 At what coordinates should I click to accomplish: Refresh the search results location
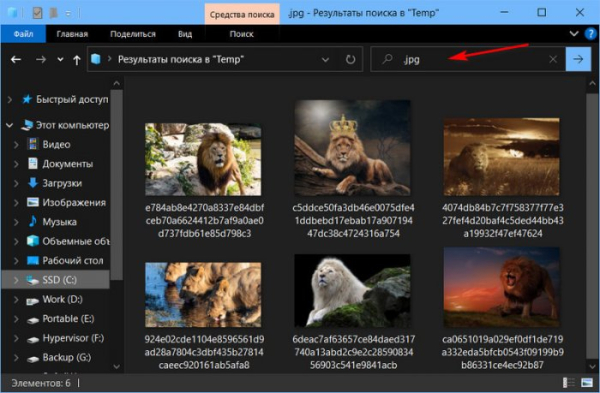350,59
